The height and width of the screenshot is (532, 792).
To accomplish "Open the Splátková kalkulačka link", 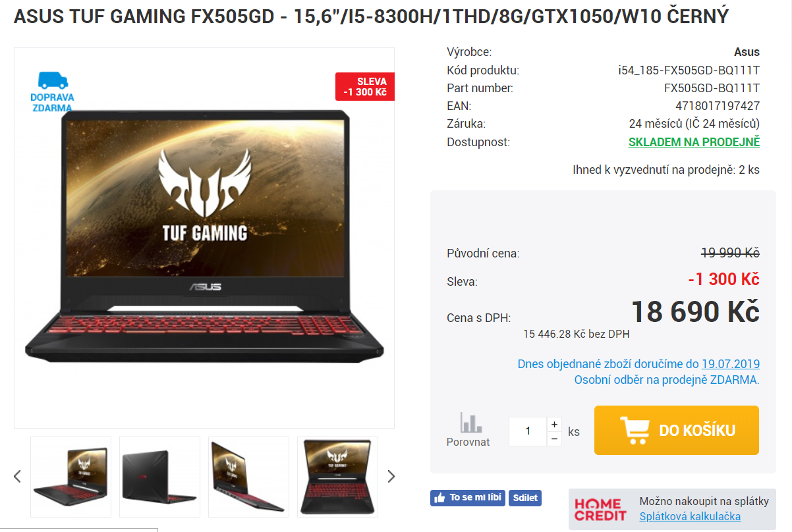I will [x=690, y=517].
